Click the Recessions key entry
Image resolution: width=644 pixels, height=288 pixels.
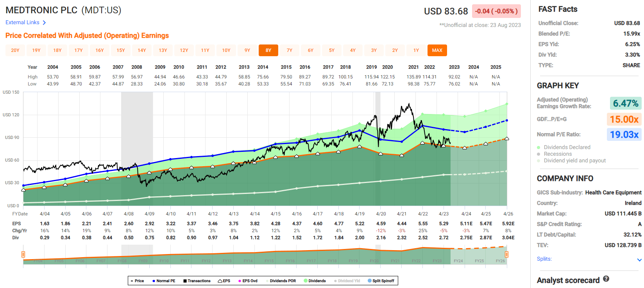tap(554, 154)
